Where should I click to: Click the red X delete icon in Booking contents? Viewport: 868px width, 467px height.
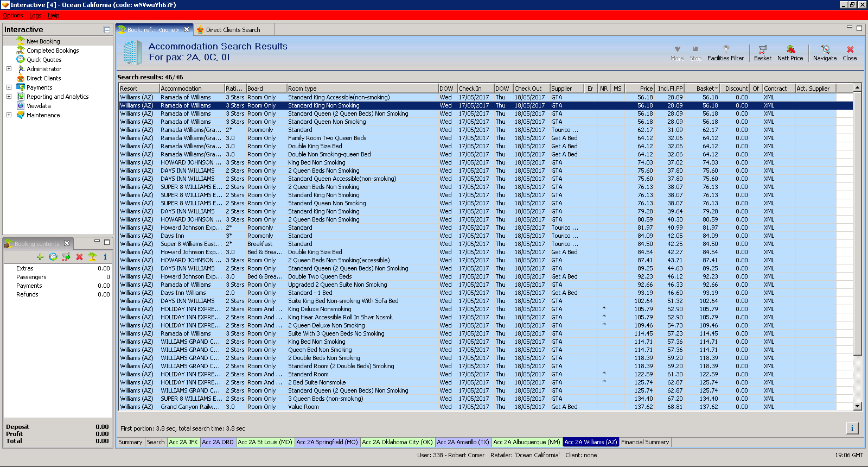click(x=79, y=257)
